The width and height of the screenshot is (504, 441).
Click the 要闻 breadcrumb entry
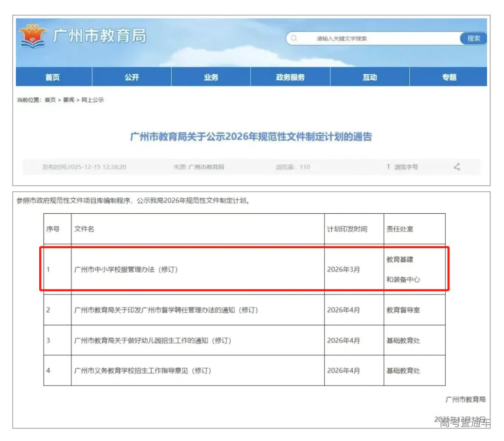point(68,99)
